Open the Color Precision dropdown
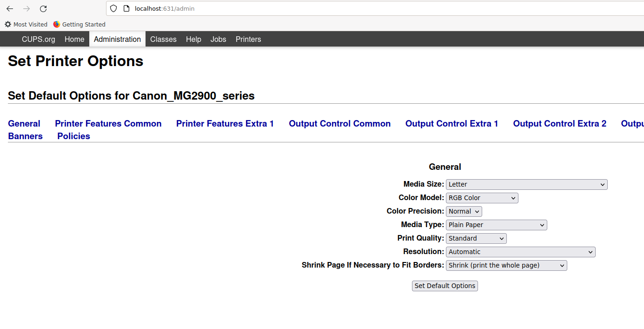 (464, 211)
